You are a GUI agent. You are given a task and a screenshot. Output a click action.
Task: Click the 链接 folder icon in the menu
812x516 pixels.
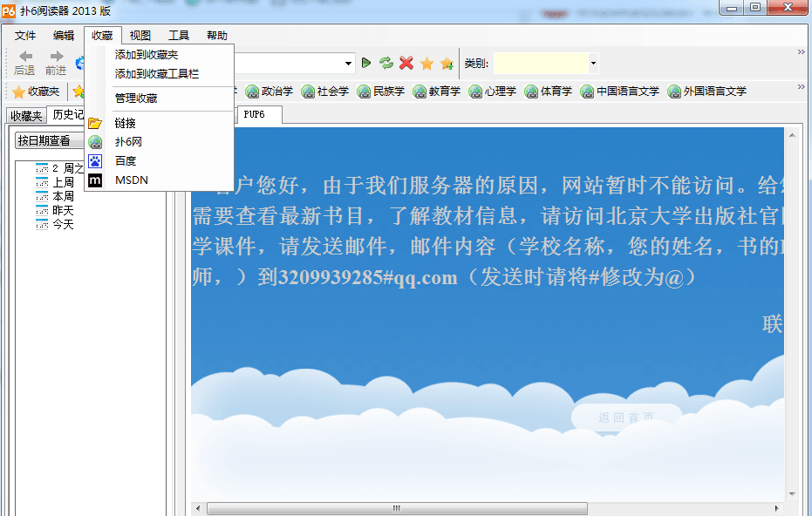94,122
